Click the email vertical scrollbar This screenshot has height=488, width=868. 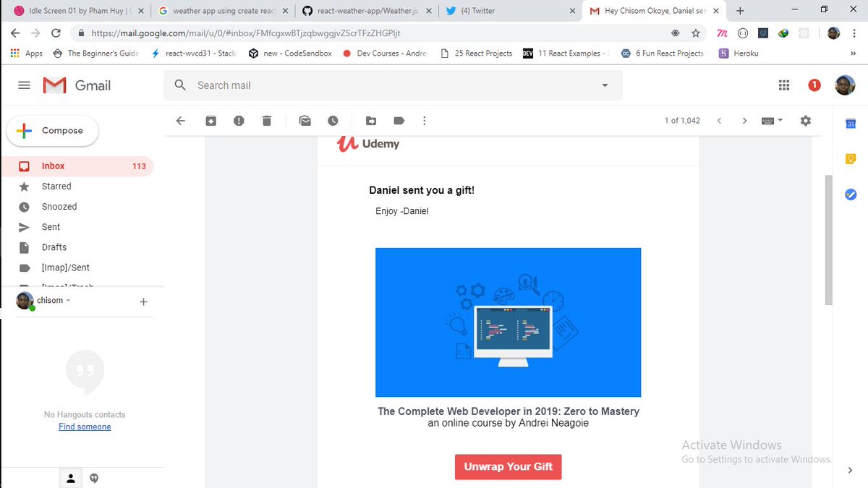[x=829, y=240]
